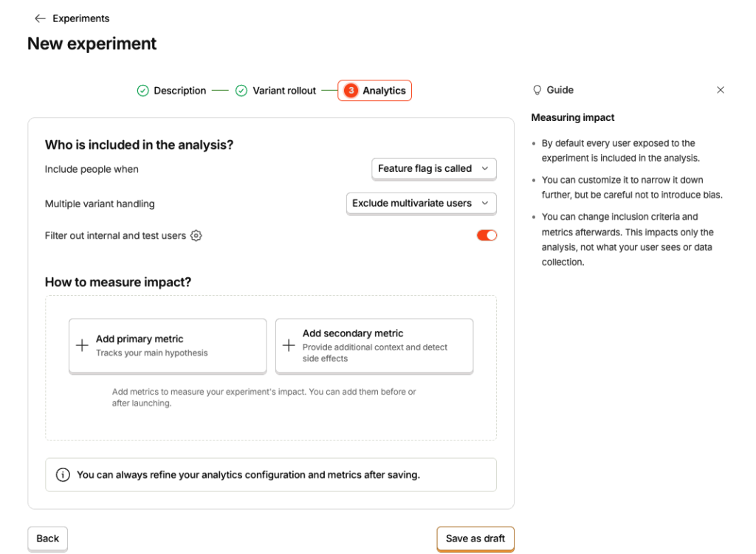Go to the Description step
The image size is (756, 554).
pos(171,91)
